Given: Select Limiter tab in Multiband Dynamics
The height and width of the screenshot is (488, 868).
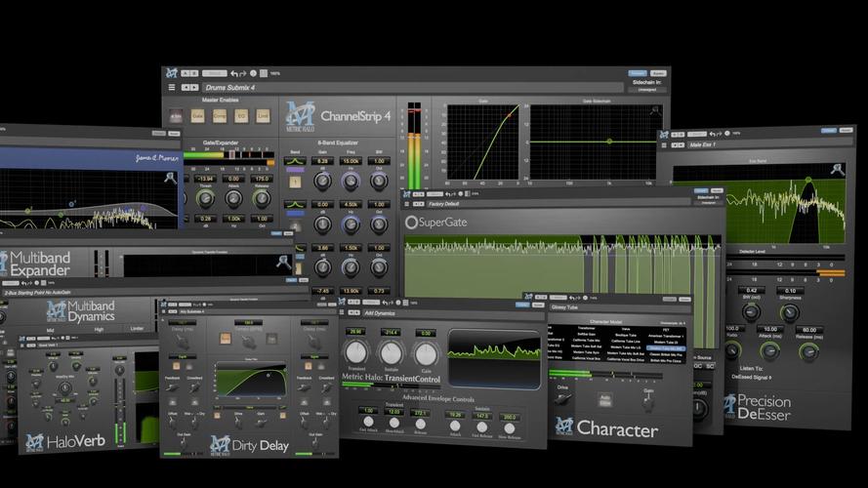Looking at the screenshot, I should (136, 330).
